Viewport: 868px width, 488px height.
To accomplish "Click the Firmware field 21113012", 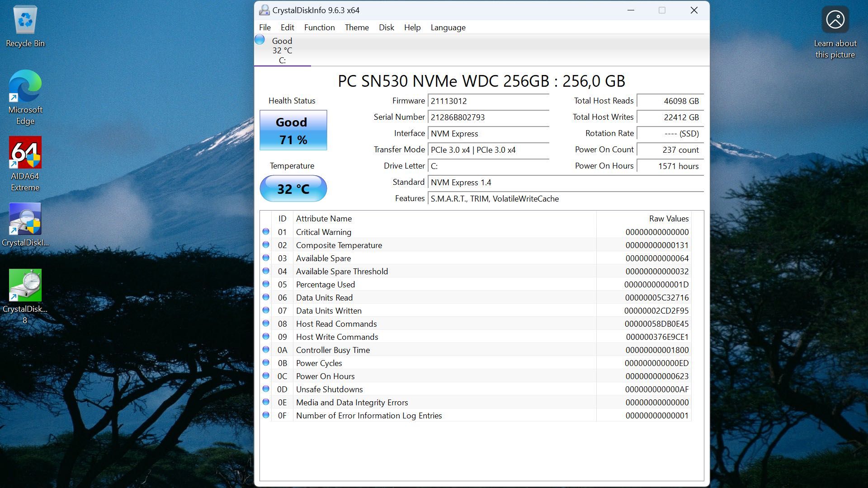I will coord(488,101).
